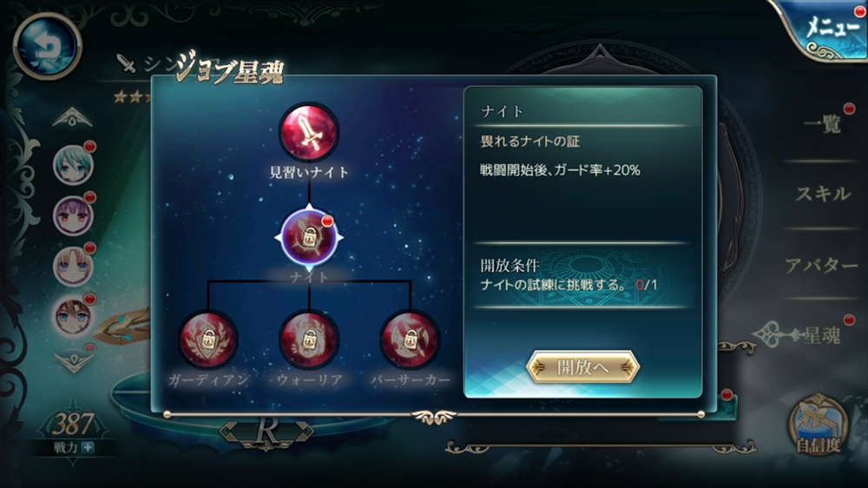The width and height of the screenshot is (868, 488).
Task: Pick the teal-haired character portrait
Action: click(73, 164)
